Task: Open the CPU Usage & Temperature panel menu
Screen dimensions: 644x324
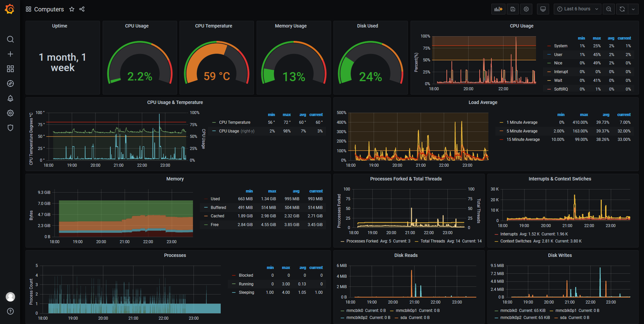Action: coord(175,102)
